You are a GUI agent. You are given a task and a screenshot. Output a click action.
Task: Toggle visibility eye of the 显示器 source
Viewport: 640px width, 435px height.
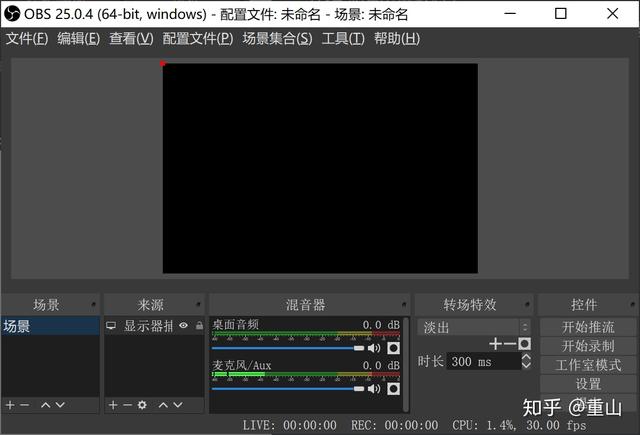coord(184,325)
